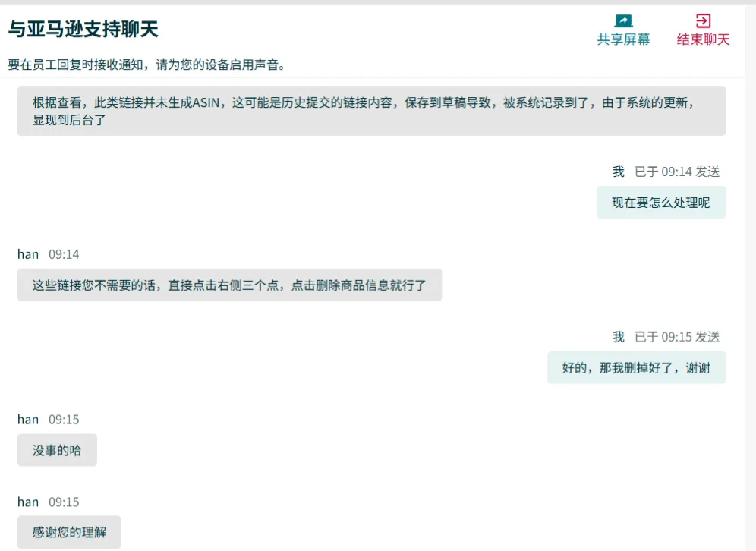Click the han 09:14 sender label

coord(49,254)
